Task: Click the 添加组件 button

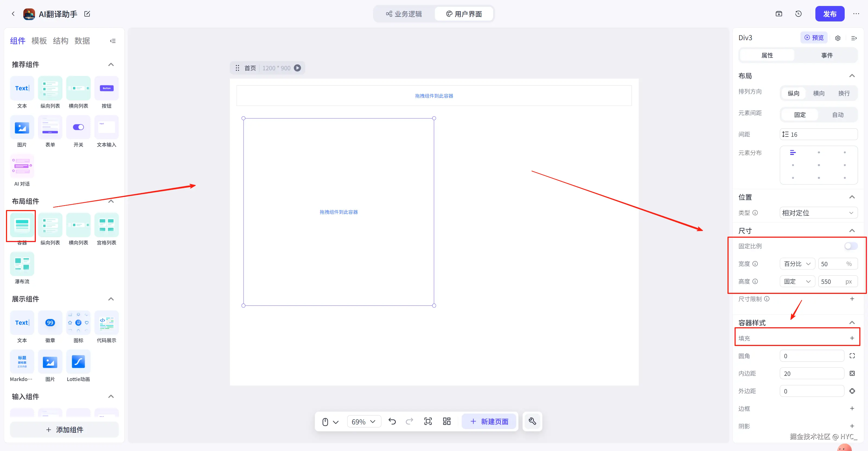Action: tap(64, 430)
